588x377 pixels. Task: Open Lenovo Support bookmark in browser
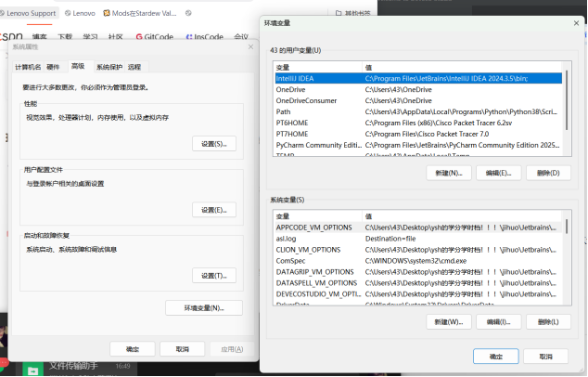point(28,14)
